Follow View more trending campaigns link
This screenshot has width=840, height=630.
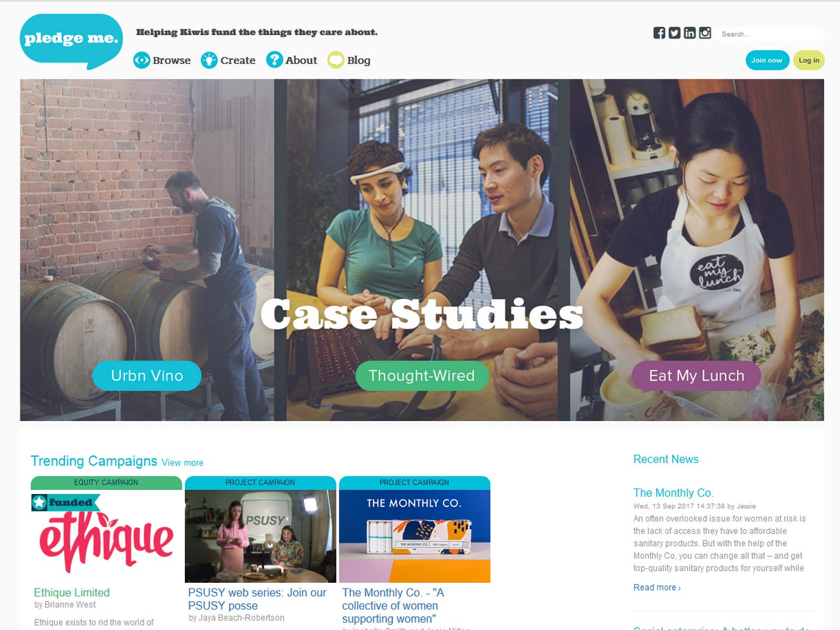pos(182,463)
